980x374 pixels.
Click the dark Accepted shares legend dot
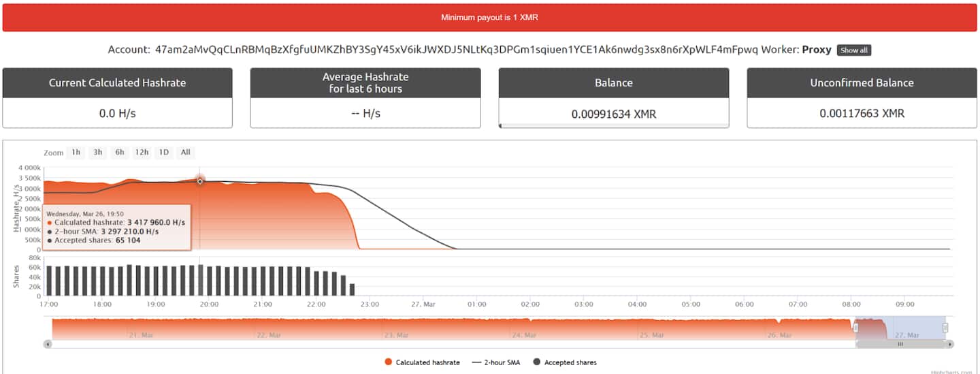537,362
